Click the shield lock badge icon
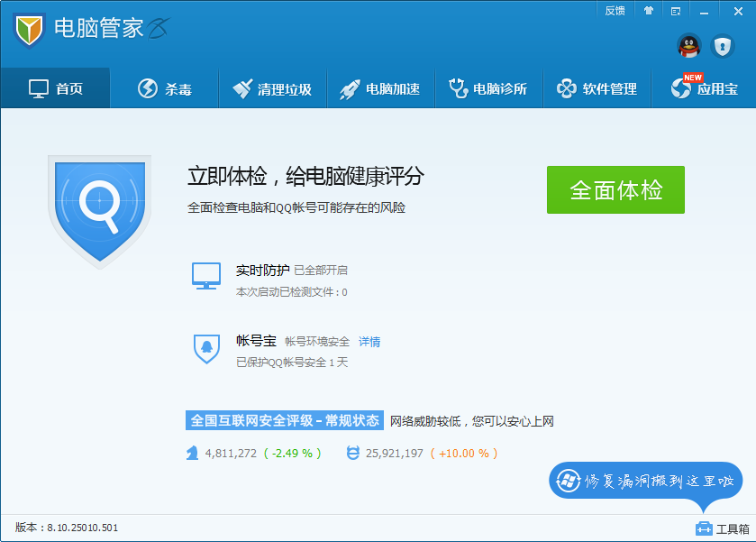Image resolution: width=756 pixels, height=542 pixels. [x=722, y=46]
